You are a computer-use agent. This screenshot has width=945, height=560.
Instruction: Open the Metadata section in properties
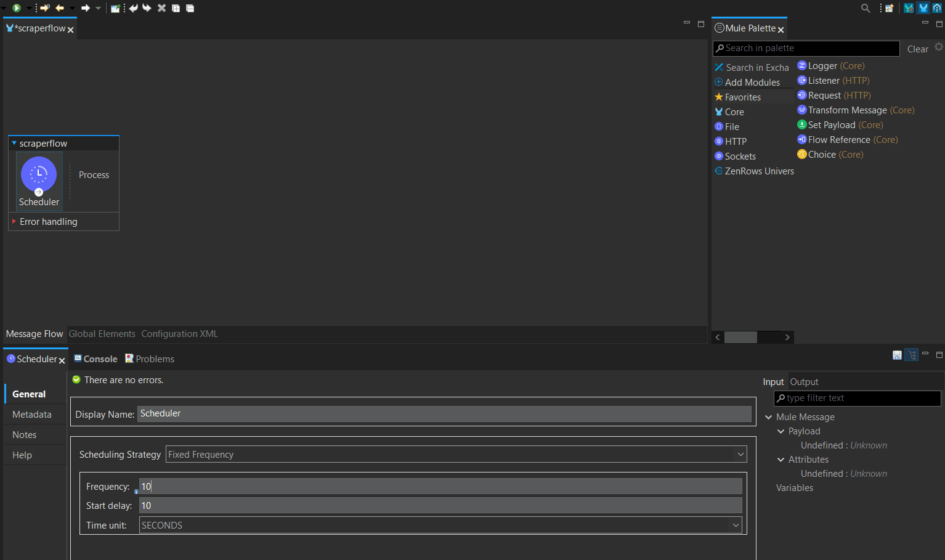32,415
